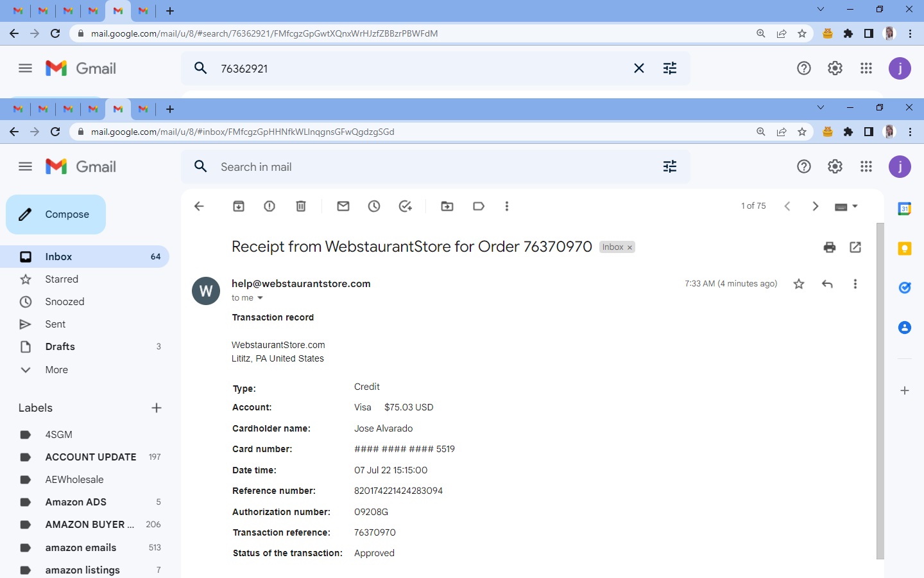This screenshot has width=924, height=578.
Task: Click the 'Search in mail' field in front window
Action: pyautogui.click(x=436, y=167)
